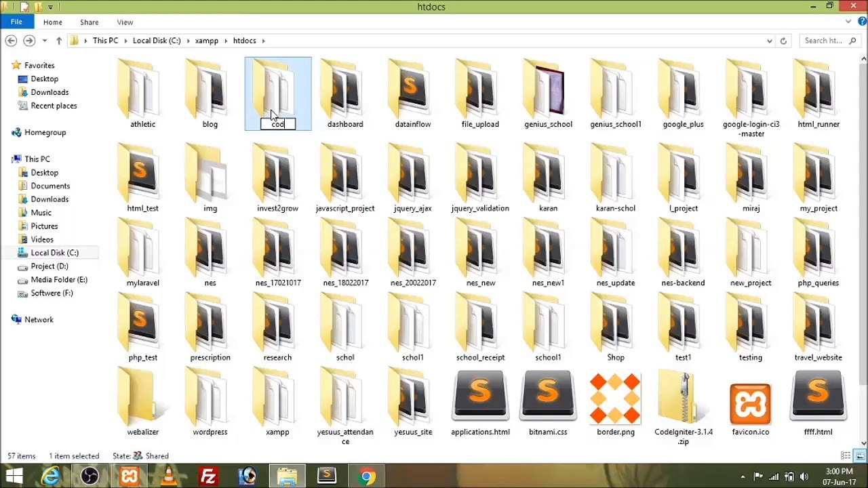Click xampp in the address breadcrumb

coord(207,41)
